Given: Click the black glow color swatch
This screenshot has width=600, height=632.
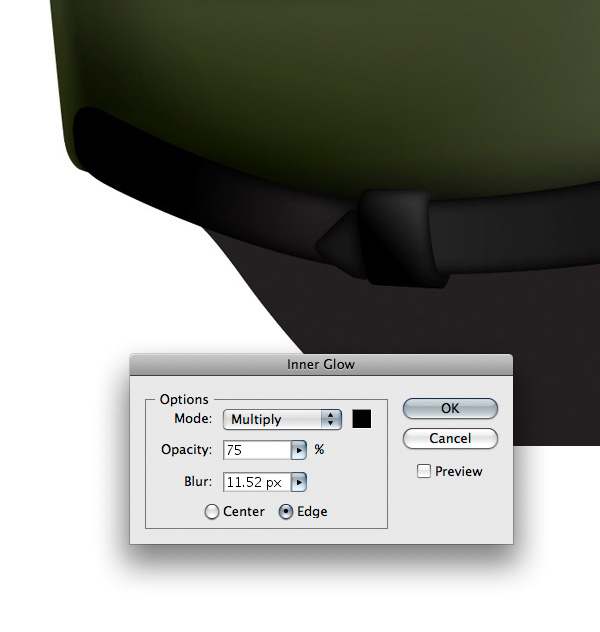Looking at the screenshot, I should click(361, 419).
